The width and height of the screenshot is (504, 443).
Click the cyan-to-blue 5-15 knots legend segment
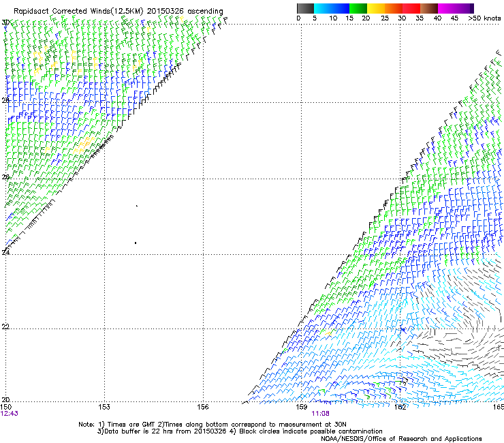pyautogui.click(x=332, y=8)
